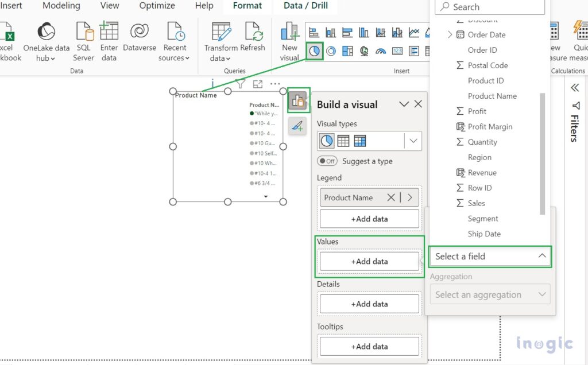Click +Add data under Tooltips
588x365 pixels.
369,346
